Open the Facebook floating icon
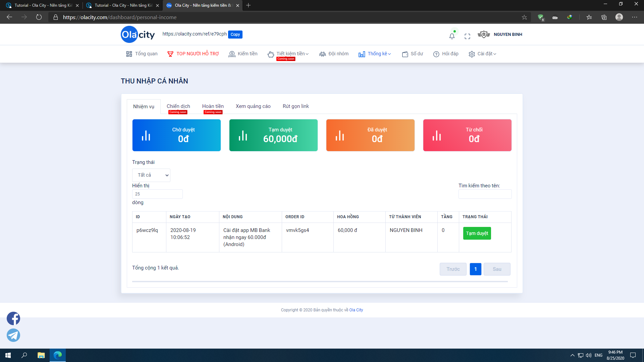 [13, 318]
